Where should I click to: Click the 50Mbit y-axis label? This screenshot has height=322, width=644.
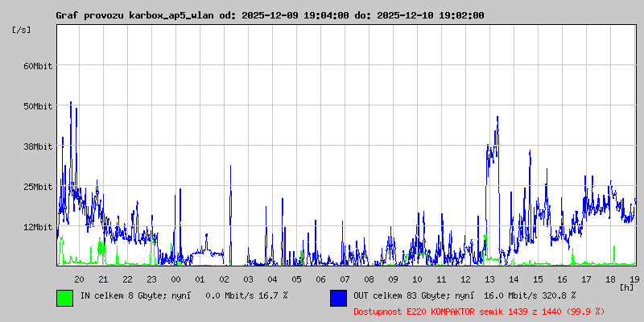click(38, 106)
